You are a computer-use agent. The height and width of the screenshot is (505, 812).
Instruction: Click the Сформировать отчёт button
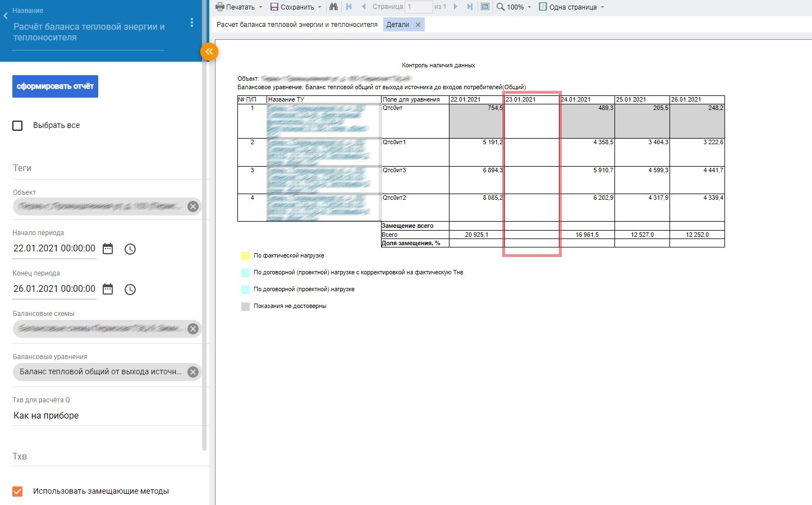coord(55,86)
